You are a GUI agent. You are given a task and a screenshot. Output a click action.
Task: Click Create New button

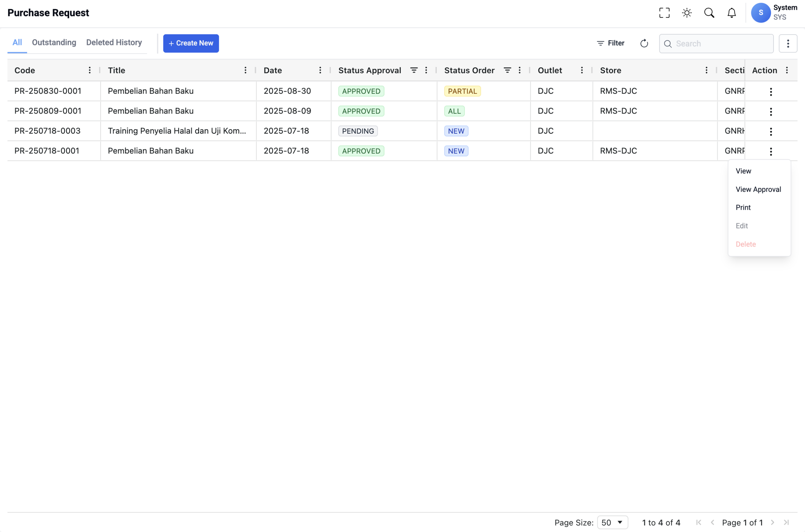191,43
